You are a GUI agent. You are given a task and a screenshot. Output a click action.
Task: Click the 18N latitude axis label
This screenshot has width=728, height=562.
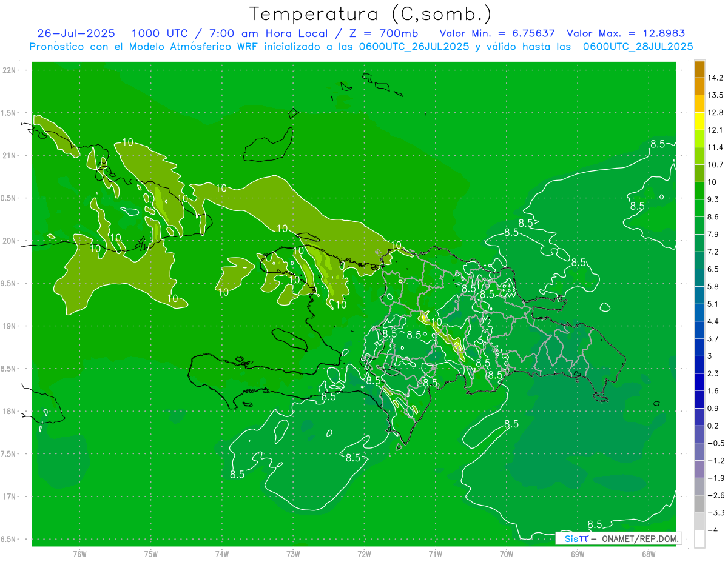tap(9, 411)
